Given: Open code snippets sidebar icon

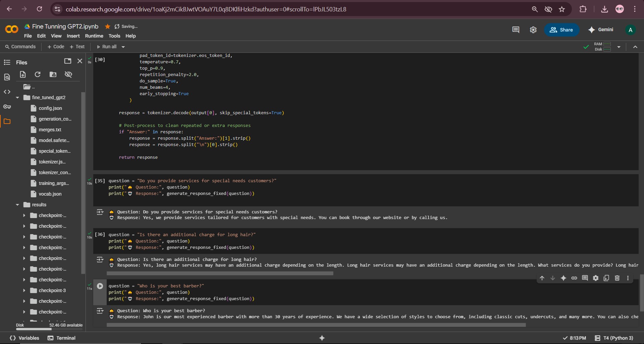Looking at the screenshot, I should point(7,92).
